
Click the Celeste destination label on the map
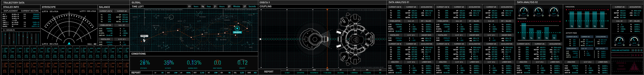[237, 32]
